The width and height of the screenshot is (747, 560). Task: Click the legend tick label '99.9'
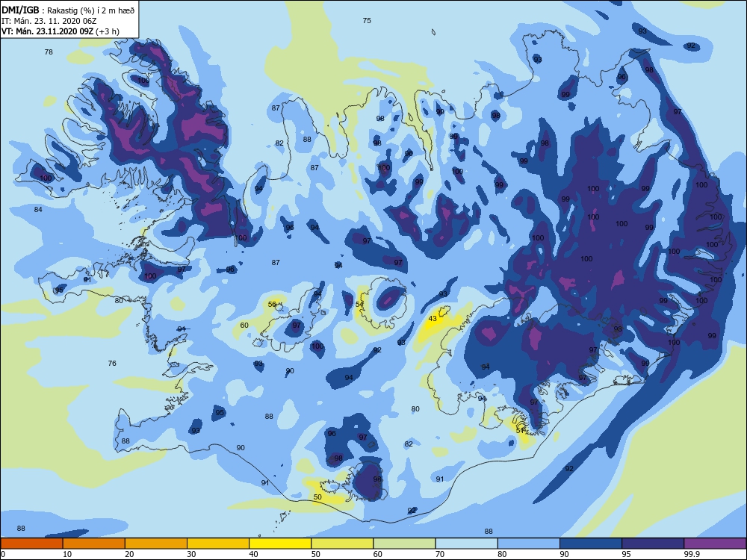691,554
